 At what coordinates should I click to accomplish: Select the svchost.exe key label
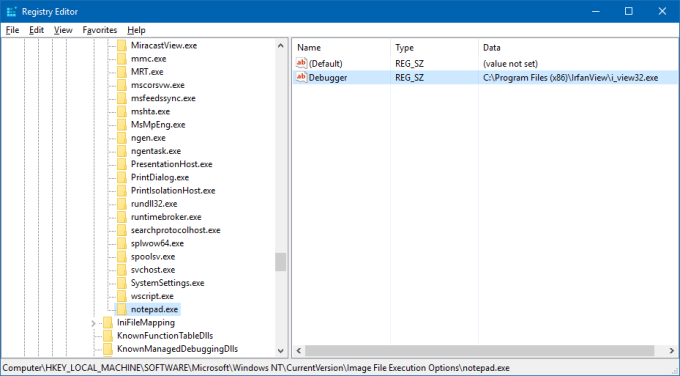pyautogui.click(x=153, y=270)
